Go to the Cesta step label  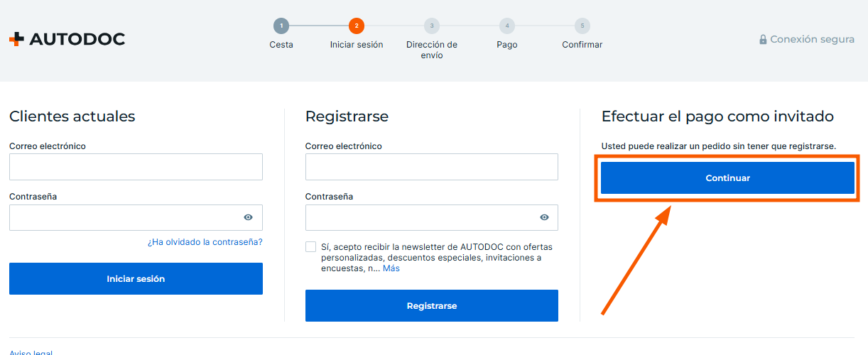click(x=281, y=45)
